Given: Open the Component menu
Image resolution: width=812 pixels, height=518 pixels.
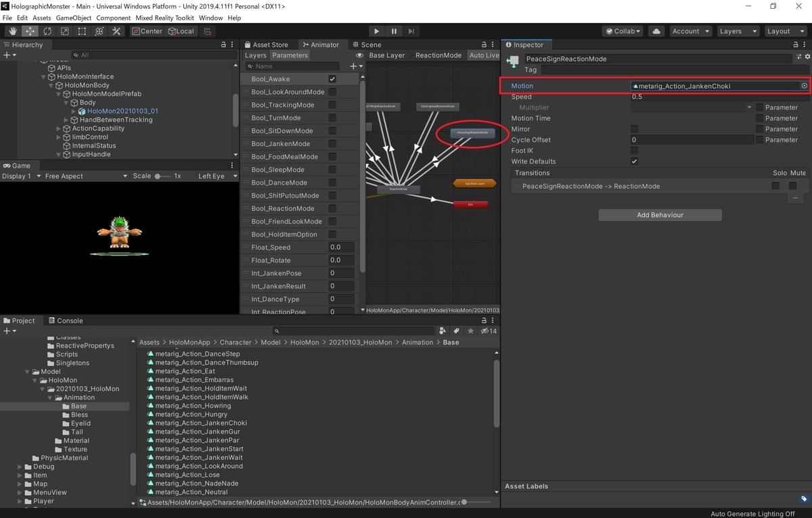Looking at the screenshot, I should point(114,18).
